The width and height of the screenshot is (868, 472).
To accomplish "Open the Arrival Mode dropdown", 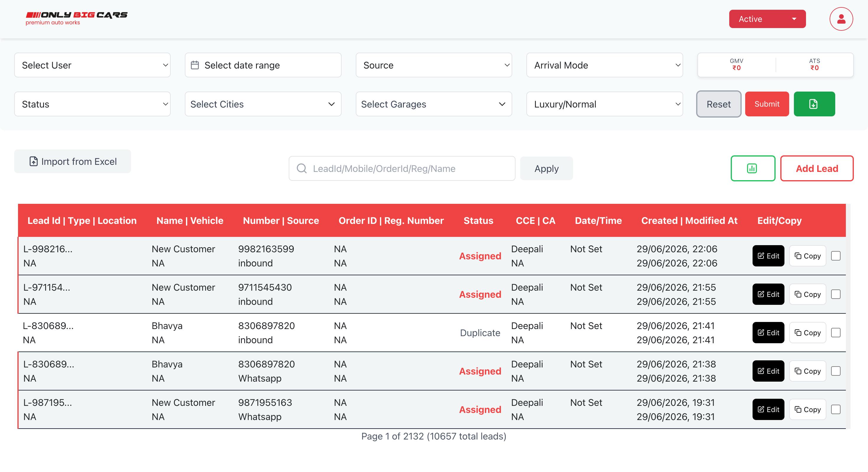I will [x=605, y=65].
